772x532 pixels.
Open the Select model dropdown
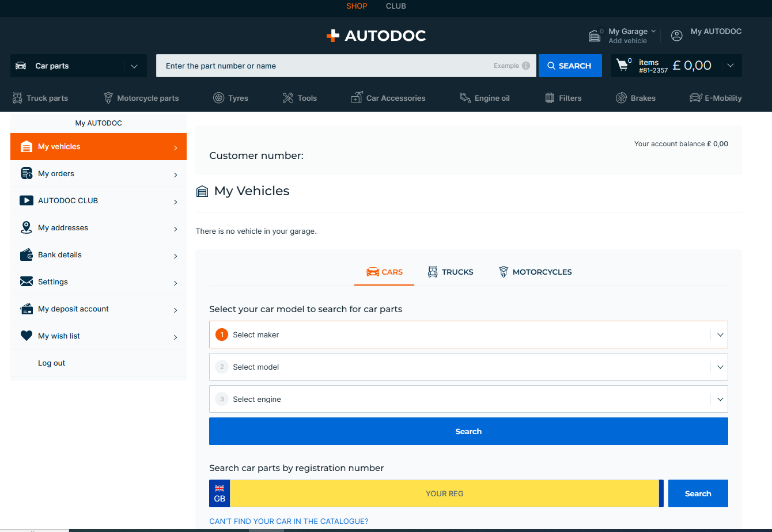[468, 367]
